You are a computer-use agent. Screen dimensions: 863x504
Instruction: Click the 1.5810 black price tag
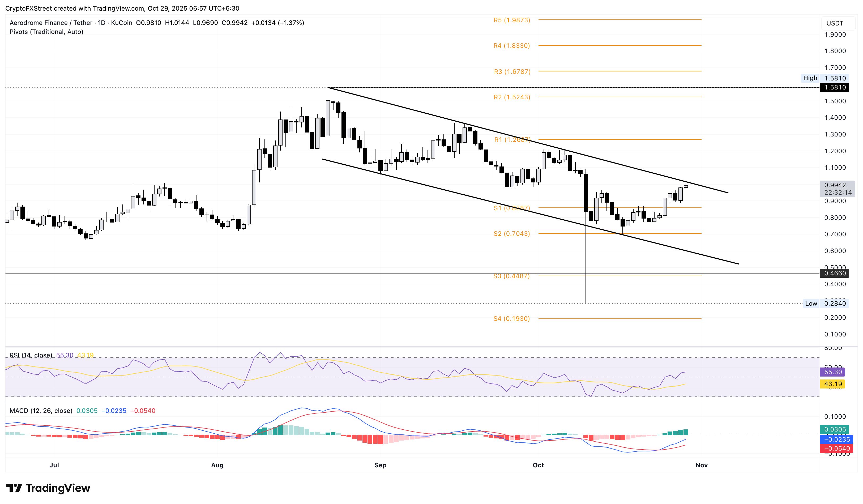pos(835,87)
